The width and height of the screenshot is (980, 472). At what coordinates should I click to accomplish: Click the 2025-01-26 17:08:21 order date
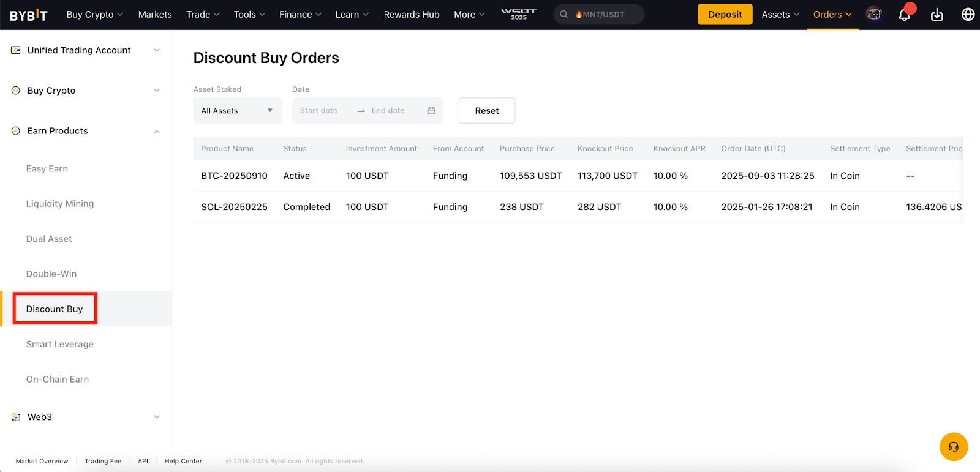(767, 207)
